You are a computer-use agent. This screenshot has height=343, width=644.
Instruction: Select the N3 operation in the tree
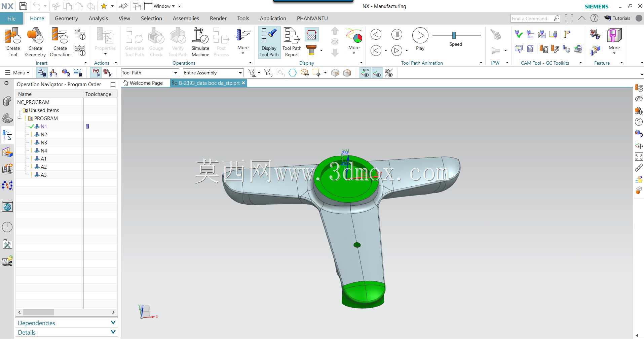coord(44,143)
